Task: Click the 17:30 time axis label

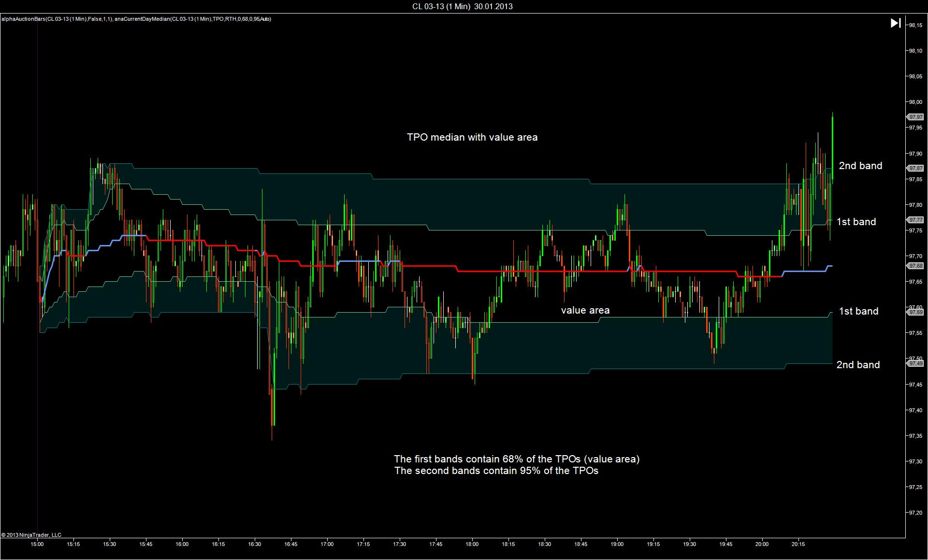Action: coord(400,544)
